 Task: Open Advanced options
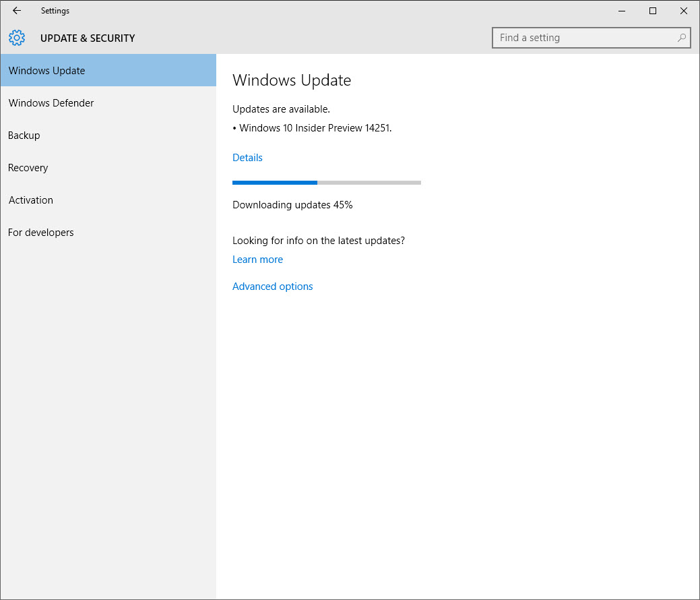272,287
